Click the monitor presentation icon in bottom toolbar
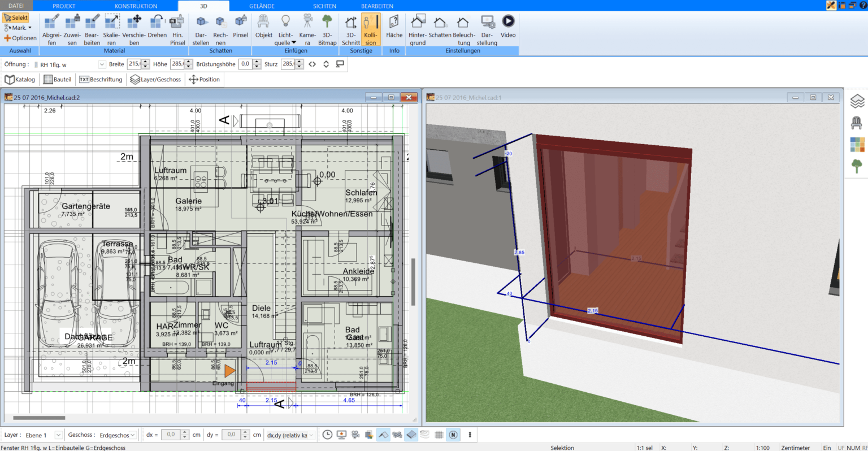 341,435
